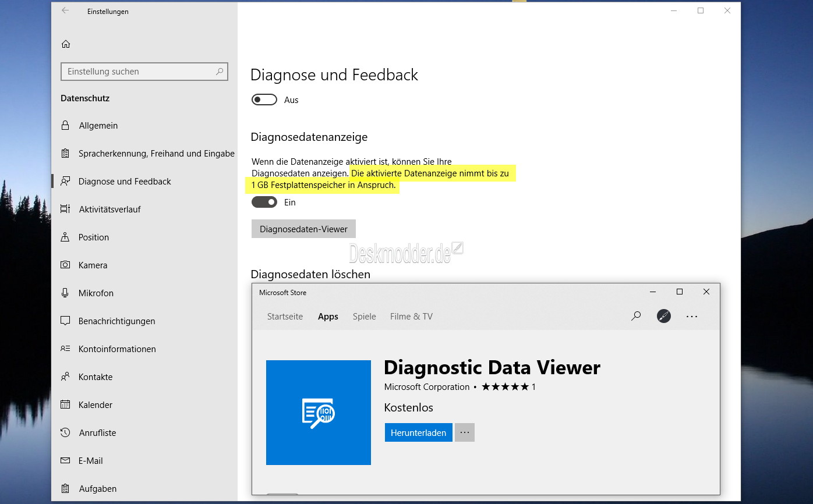Focus the Einstellung suchen search field
The height and width of the screenshot is (504, 813).
pos(144,72)
